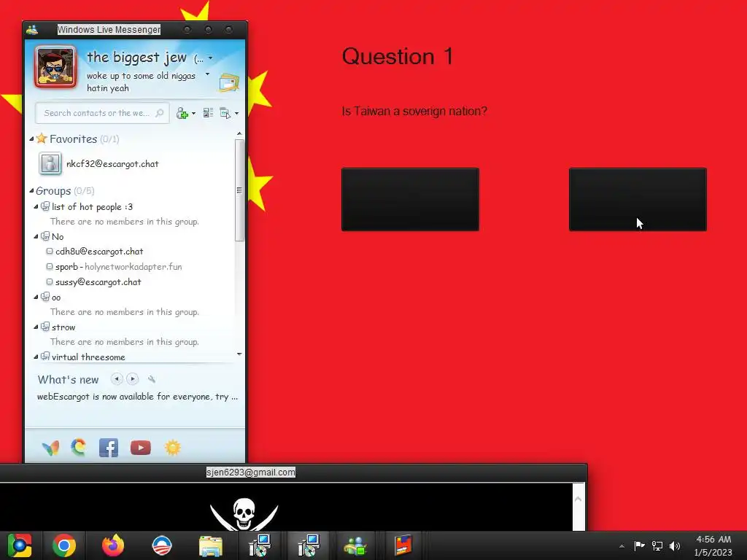Select contact nkcf32@escargot.chat
Viewport: 747px width, 560px height.
(x=112, y=164)
